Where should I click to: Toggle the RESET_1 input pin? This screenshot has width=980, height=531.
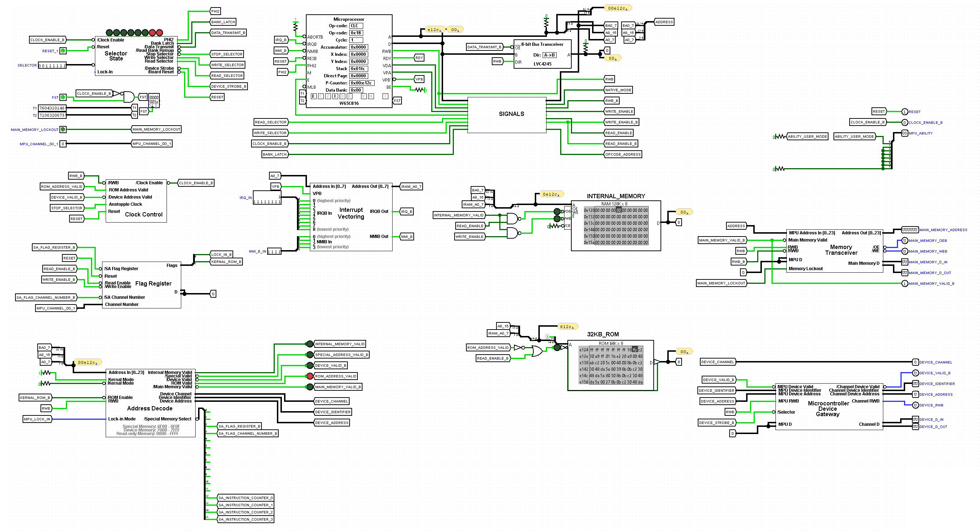click(x=63, y=50)
